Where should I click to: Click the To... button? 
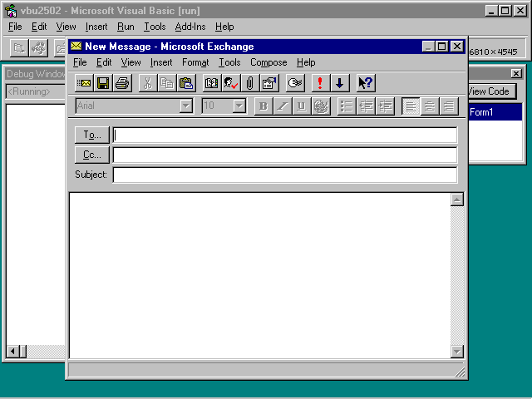(91, 135)
